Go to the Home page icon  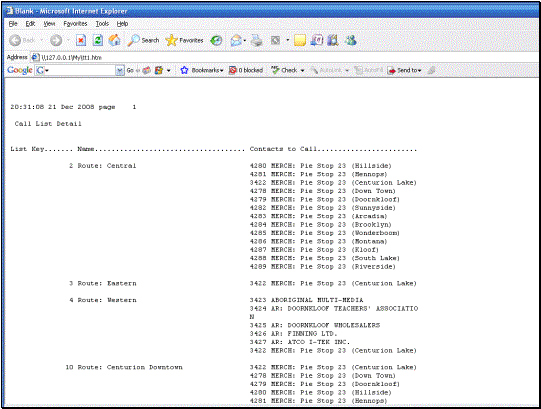pos(115,40)
